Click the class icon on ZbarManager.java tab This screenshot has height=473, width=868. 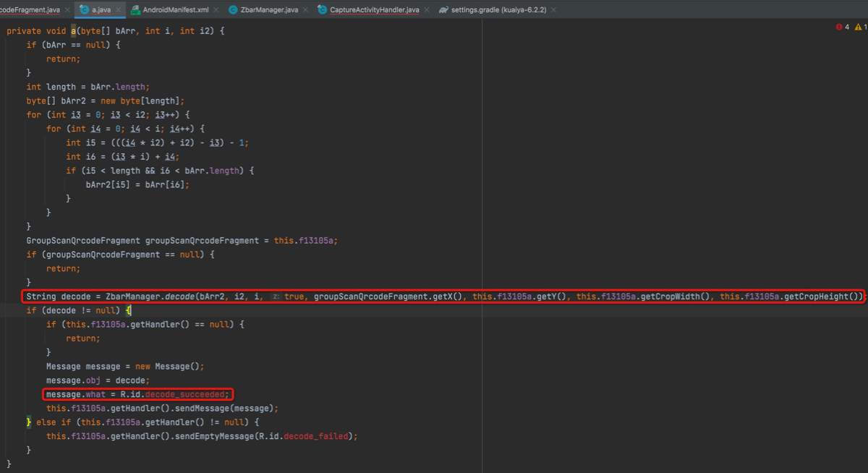click(233, 10)
